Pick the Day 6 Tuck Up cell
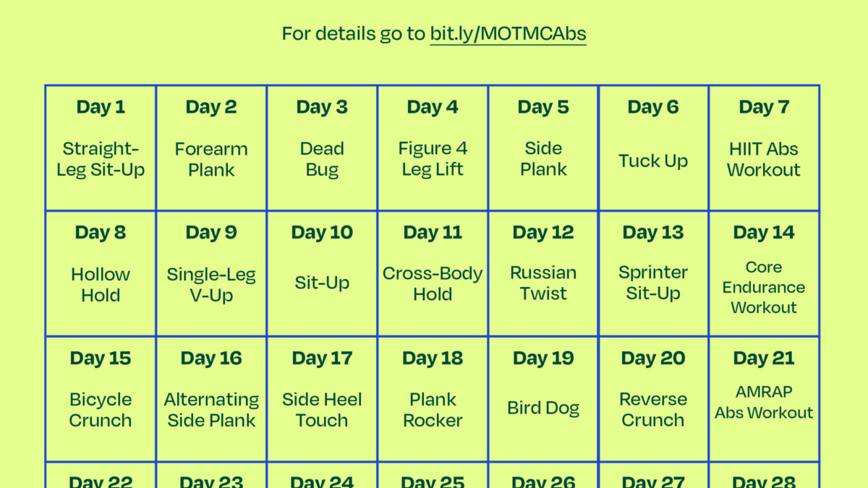The width and height of the screenshot is (868, 488). pyautogui.click(x=653, y=148)
